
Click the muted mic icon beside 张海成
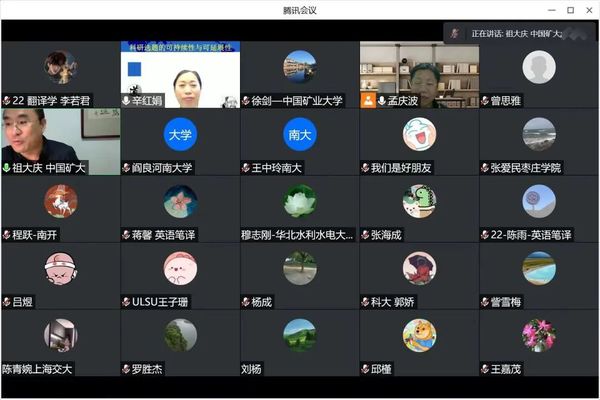[366, 235]
